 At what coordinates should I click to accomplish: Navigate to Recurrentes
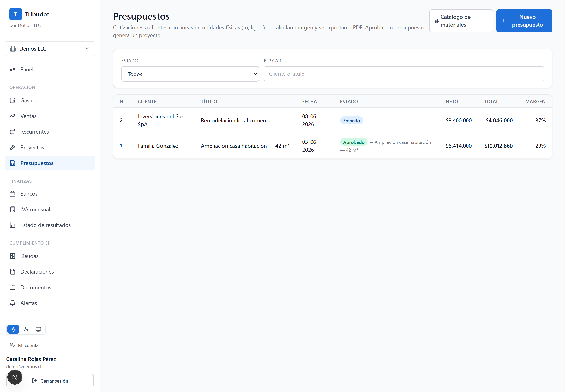pyautogui.click(x=50, y=132)
